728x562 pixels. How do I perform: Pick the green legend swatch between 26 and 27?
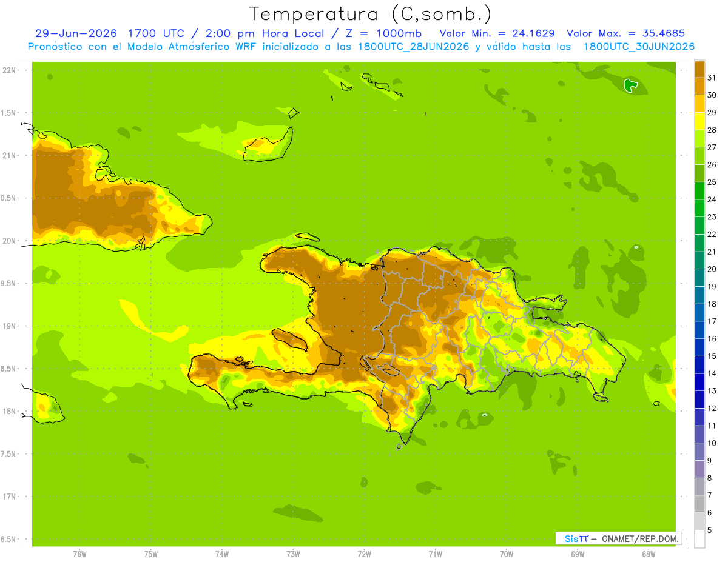(699, 156)
